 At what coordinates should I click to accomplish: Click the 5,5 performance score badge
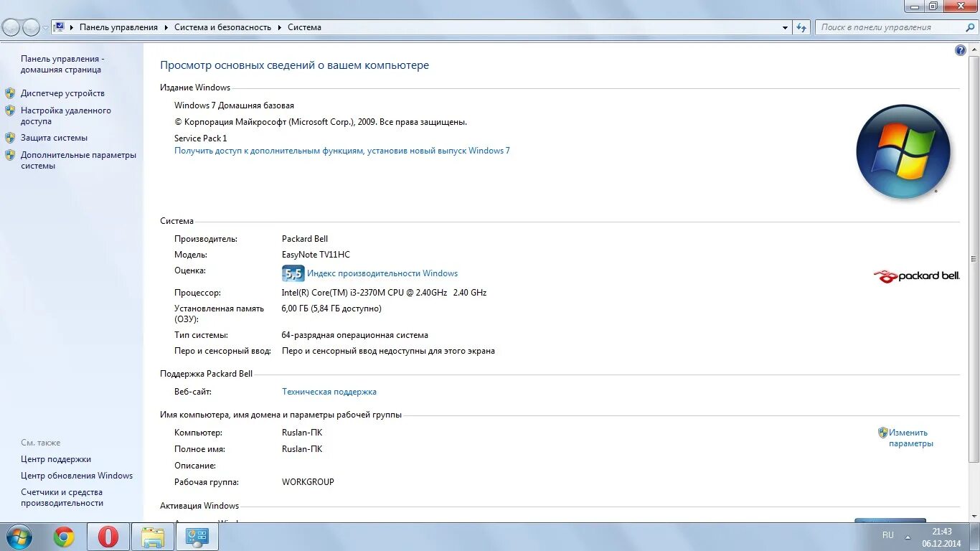(293, 273)
